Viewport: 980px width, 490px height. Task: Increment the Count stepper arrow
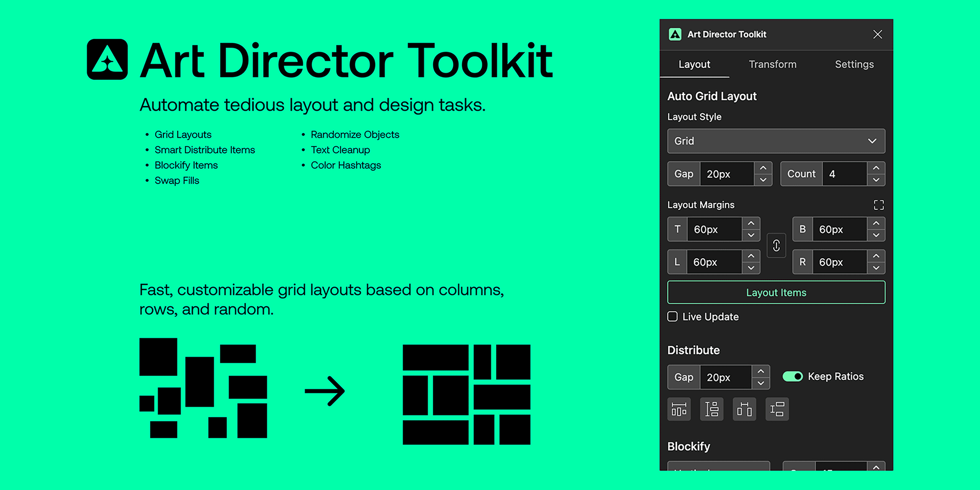876,168
